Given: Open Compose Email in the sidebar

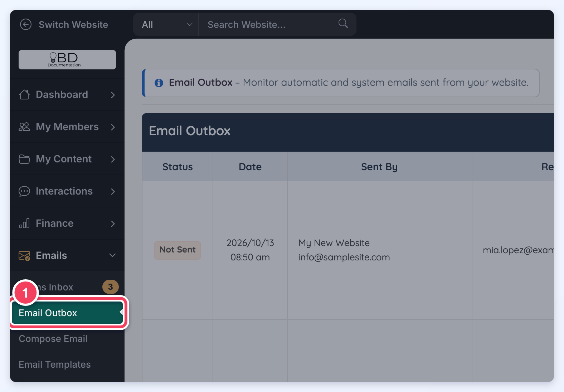Looking at the screenshot, I should click(x=53, y=339).
